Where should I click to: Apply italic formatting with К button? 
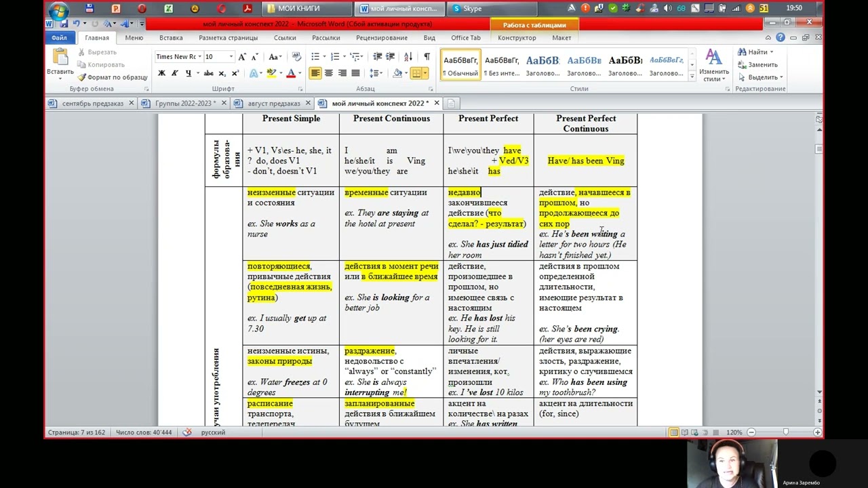(x=174, y=73)
